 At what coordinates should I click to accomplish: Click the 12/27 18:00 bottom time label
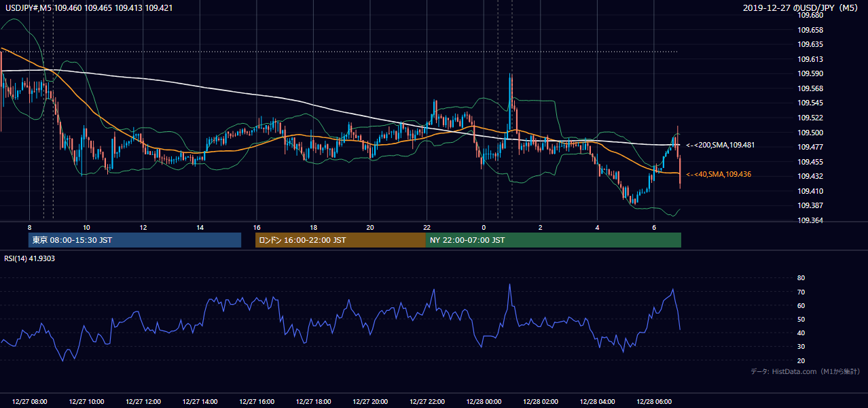click(313, 402)
